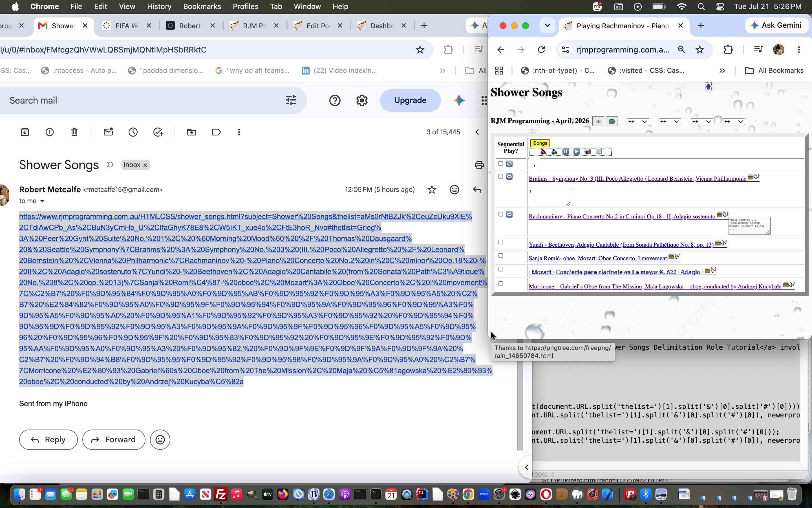812x508 pixels.
Task: Open Finder in the Dock
Action: click(19, 494)
